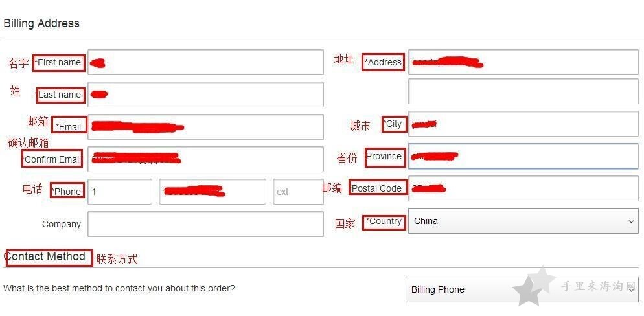Focus the Confirm Email text box
Image resolution: width=644 pixels, height=316 pixels.
(205, 159)
